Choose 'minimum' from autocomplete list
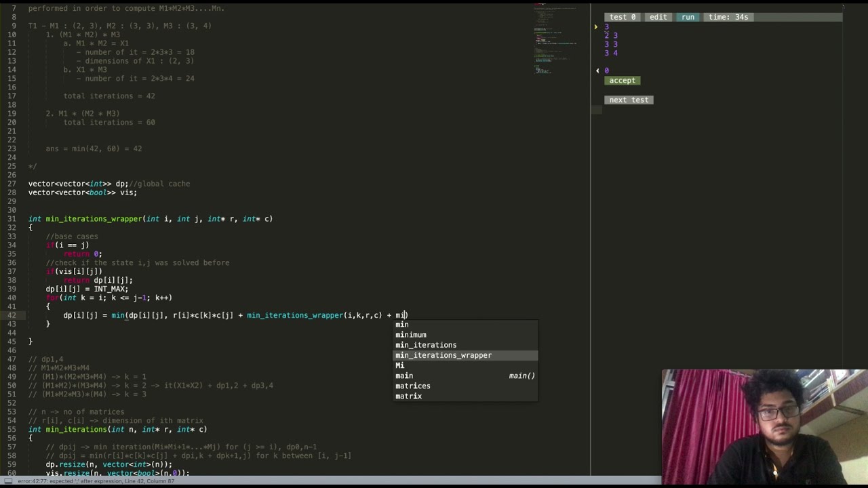This screenshot has height=488, width=868. (466, 335)
